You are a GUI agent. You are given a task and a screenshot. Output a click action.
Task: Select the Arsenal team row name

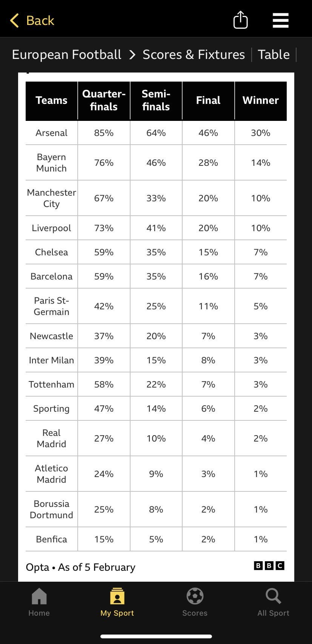click(51, 133)
